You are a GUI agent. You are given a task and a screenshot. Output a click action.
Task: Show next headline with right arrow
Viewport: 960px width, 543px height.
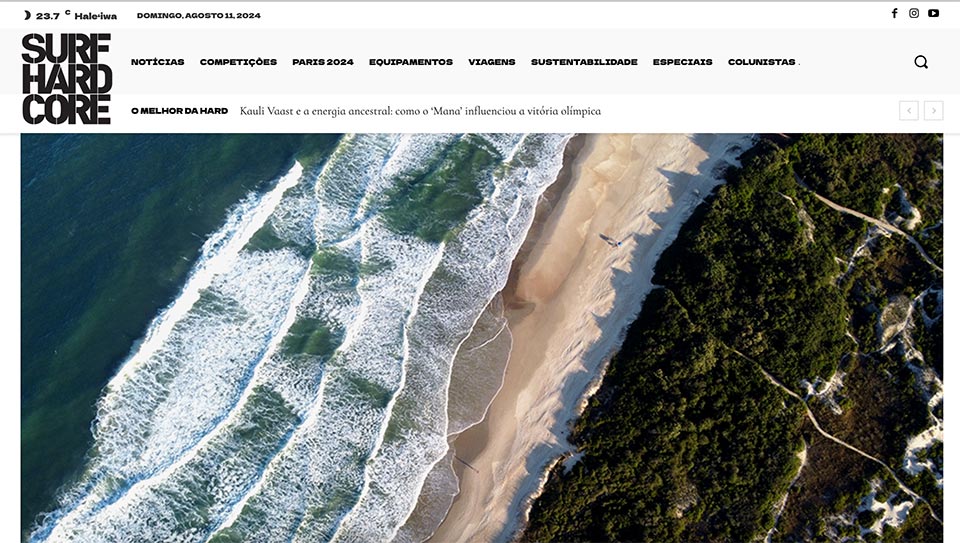pos(934,111)
